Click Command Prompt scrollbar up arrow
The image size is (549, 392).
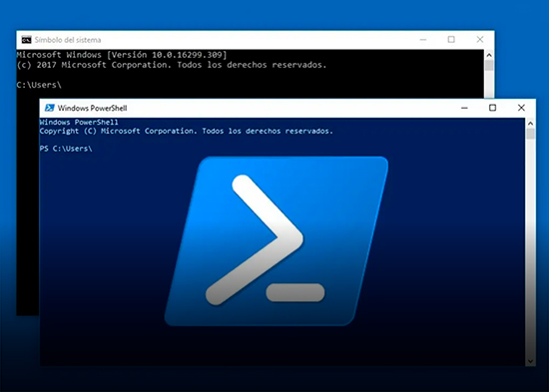[489, 55]
